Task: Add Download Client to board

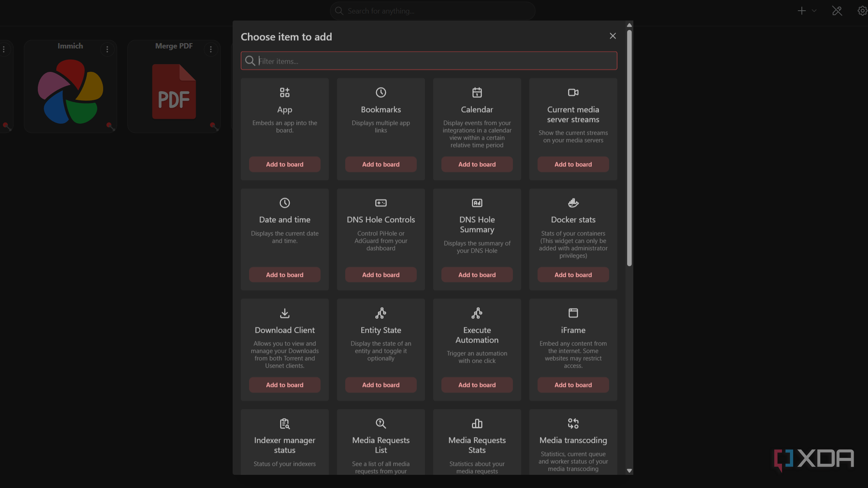Action: (284, 385)
